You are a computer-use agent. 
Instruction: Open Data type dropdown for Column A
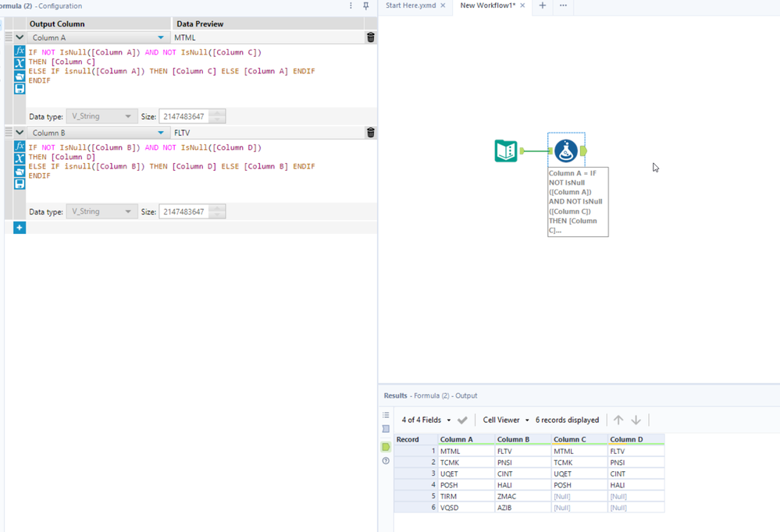coord(102,116)
